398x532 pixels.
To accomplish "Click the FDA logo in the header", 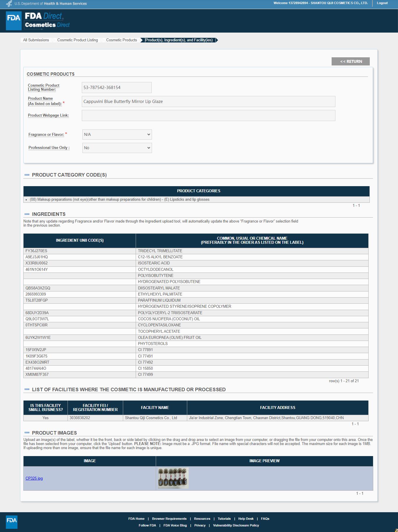I will pos(14,21).
